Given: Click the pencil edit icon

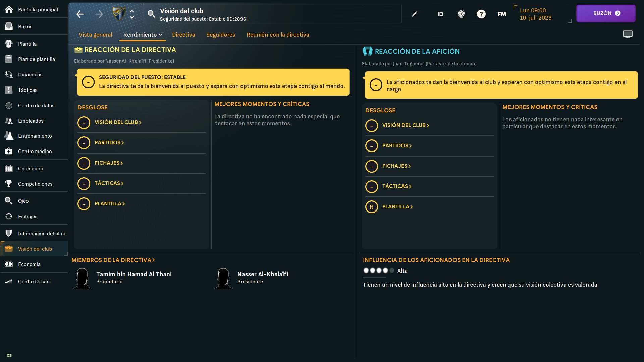Looking at the screenshot, I should (415, 14).
